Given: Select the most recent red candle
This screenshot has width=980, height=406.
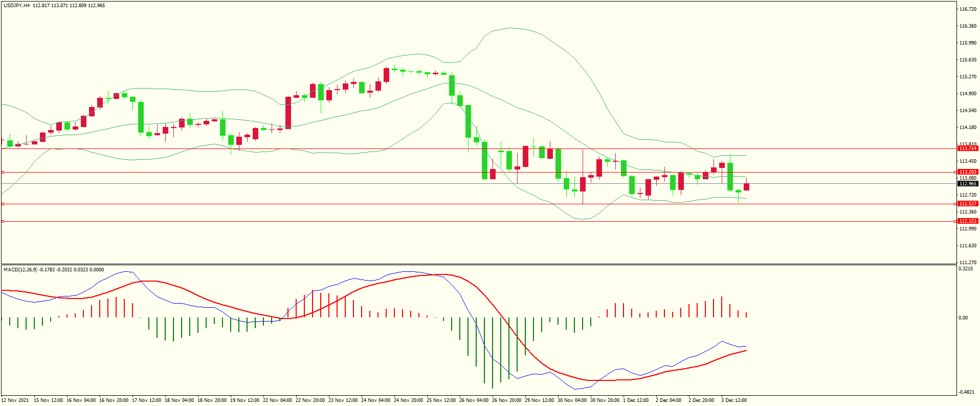Looking at the screenshot, I should click(746, 186).
